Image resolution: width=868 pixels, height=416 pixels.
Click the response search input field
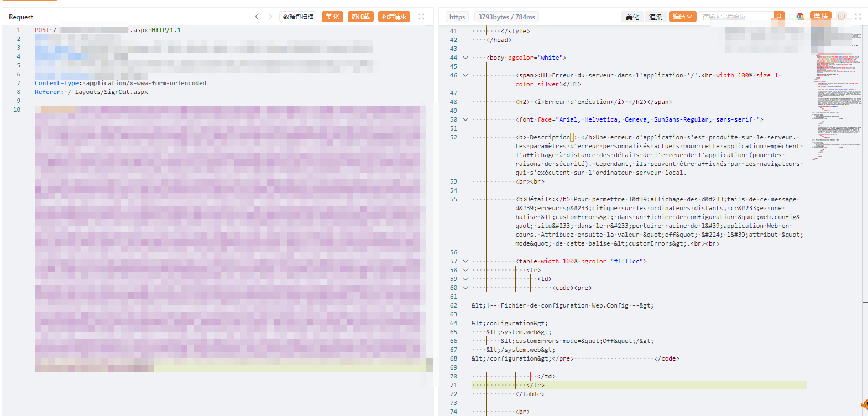point(736,17)
